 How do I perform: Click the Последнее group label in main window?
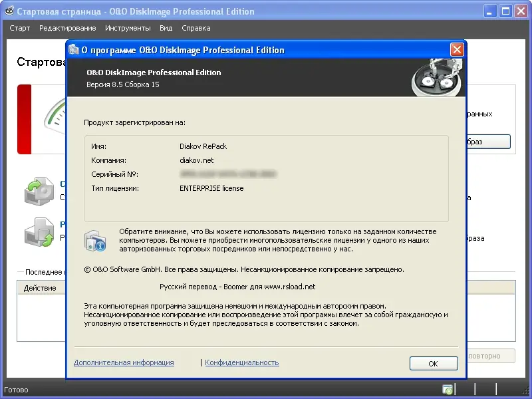tap(45, 272)
